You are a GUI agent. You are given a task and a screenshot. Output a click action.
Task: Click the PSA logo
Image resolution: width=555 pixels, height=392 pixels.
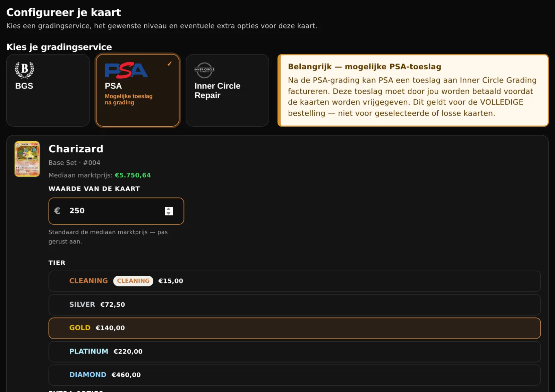coord(126,70)
